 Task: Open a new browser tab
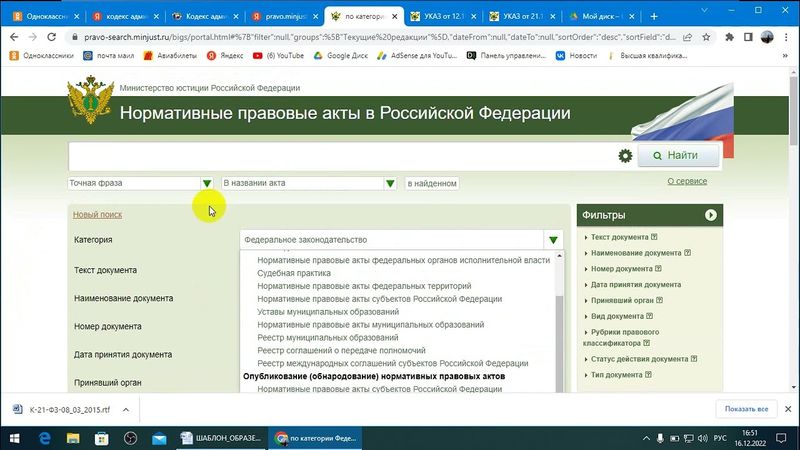pyautogui.click(x=654, y=16)
